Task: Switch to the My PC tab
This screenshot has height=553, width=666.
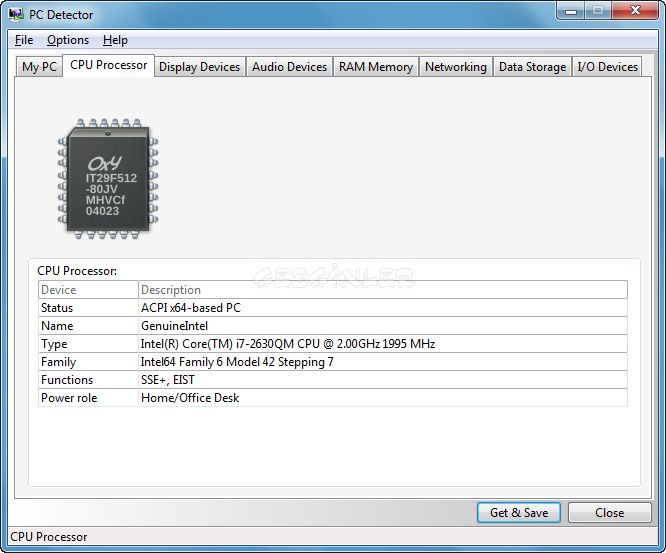Action: click(x=40, y=67)
